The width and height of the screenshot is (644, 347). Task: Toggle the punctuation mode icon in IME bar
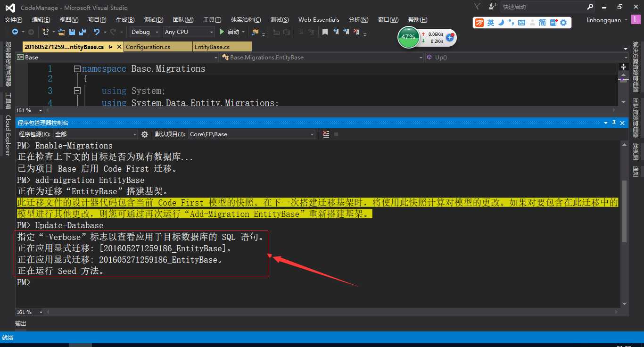[512, 23]
